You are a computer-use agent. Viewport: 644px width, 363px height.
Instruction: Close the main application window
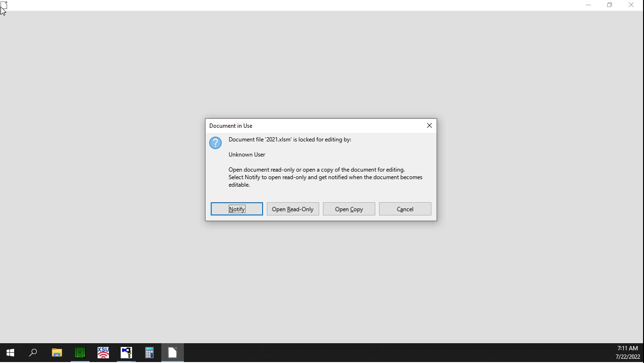tap(631, 5)
